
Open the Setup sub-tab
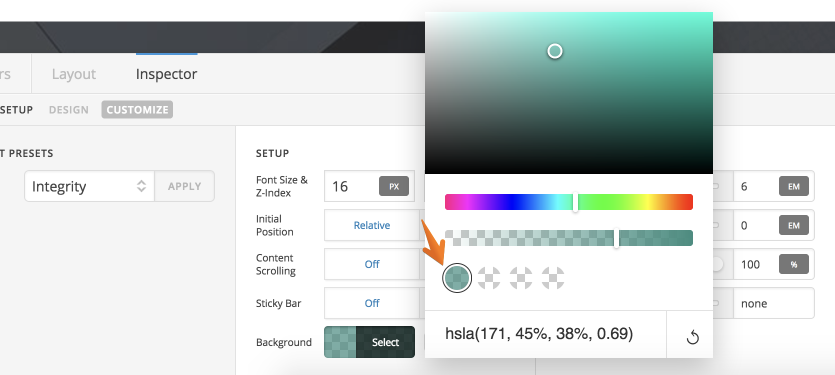pos(17,110)
